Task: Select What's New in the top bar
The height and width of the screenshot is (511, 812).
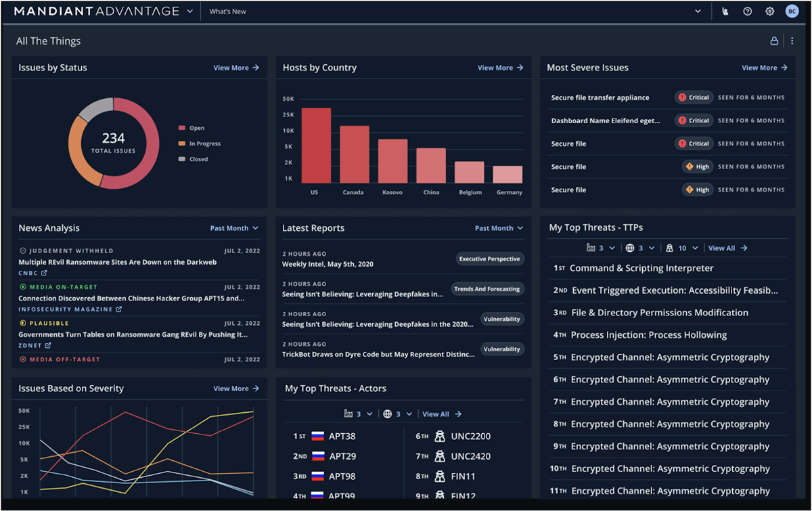Action: 227,11
